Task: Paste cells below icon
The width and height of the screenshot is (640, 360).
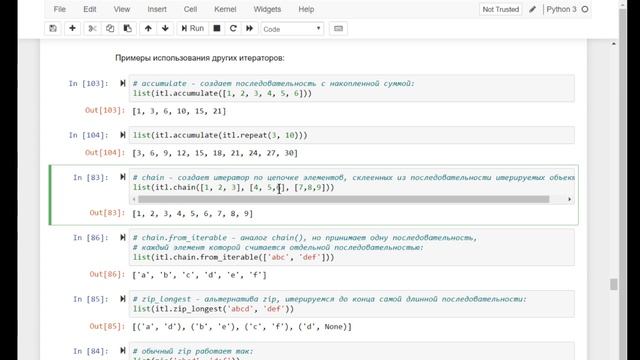Action: 127,29
